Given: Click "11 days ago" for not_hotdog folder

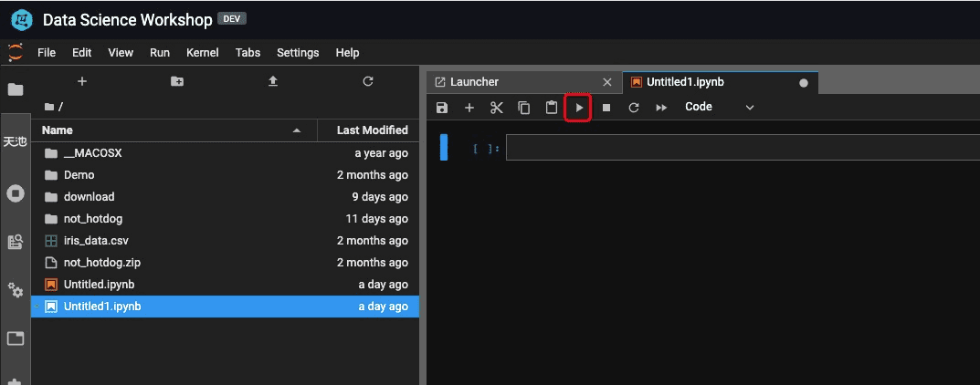Looking at the screenshot, I should pyautogui.click(x=377, y=218).
